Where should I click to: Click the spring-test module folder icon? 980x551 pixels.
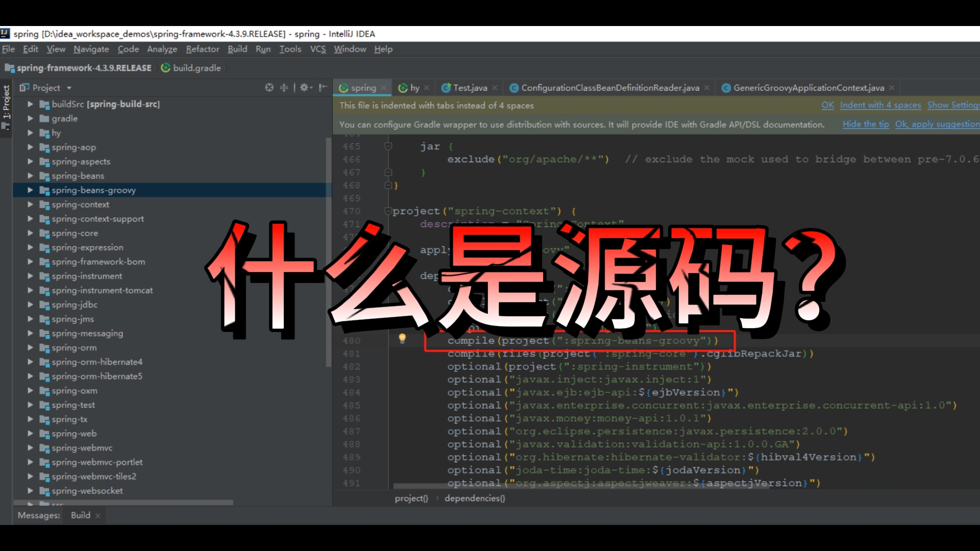[44, 405]
